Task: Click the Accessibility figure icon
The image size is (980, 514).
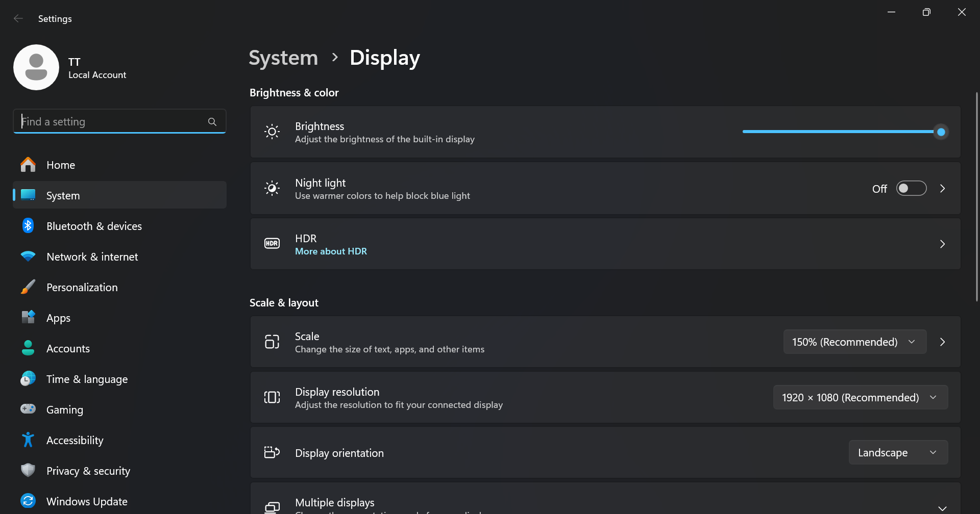Action: click(28, 440)
